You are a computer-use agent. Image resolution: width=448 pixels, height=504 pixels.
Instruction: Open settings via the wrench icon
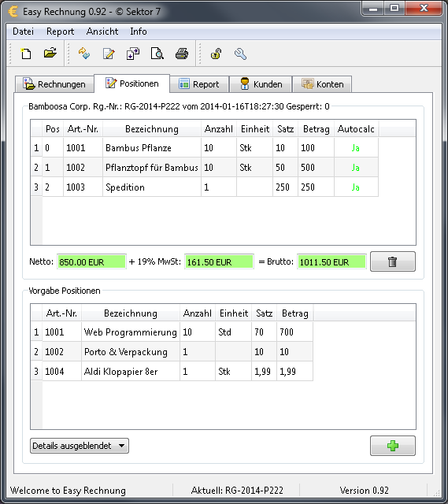(240, 54)
